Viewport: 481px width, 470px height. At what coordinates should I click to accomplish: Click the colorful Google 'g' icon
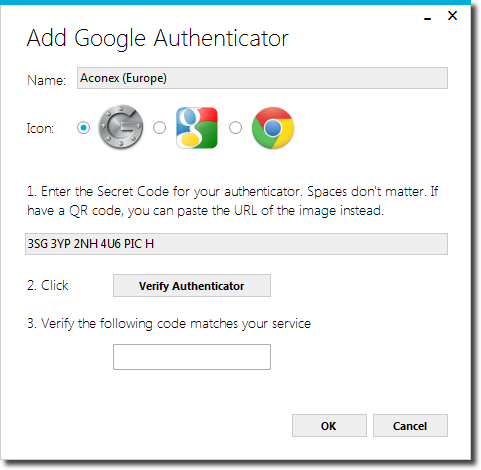click(x=197, y=128)
